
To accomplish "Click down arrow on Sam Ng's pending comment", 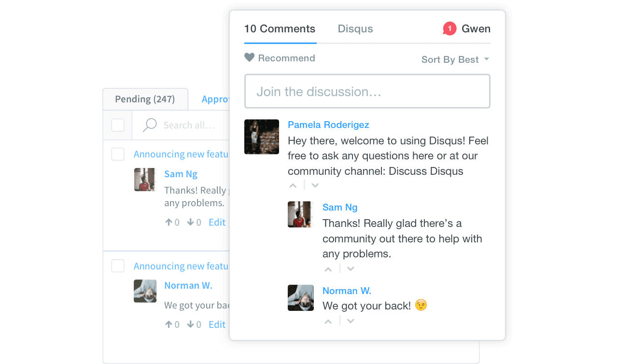I will tap(190, 222).
